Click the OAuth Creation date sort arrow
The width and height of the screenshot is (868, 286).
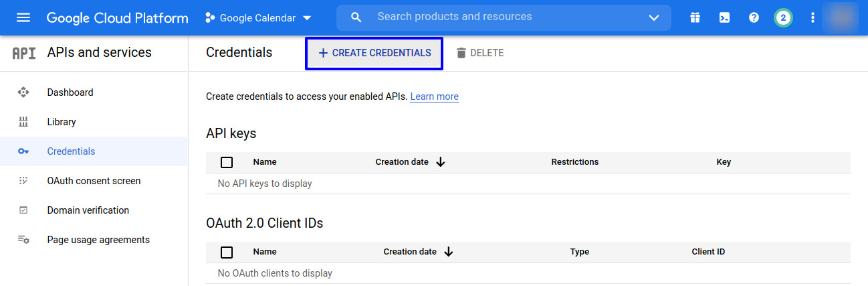[448, 252]
